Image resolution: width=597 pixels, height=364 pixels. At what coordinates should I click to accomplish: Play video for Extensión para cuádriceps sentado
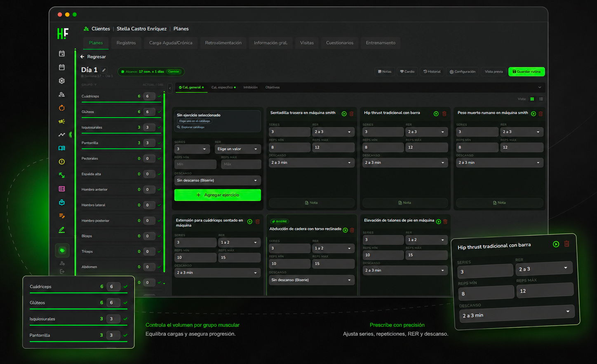250,222
